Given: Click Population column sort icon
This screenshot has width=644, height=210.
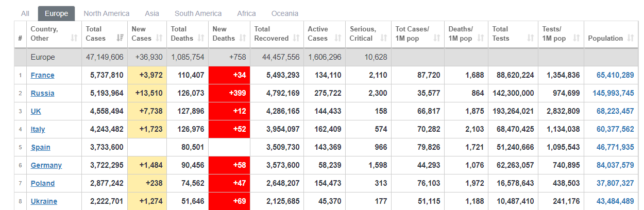Looking at the screenshot, I should [631, 38].
